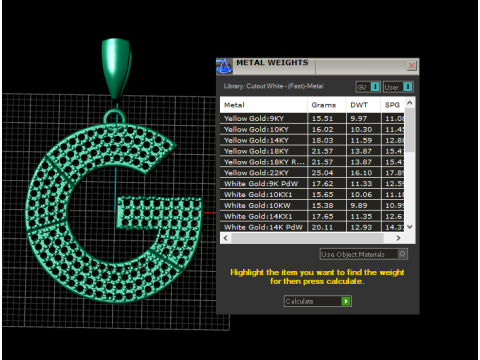Click the horizontal scroll-right arrow
Screen dimensions: 480x360
point(398,238)
